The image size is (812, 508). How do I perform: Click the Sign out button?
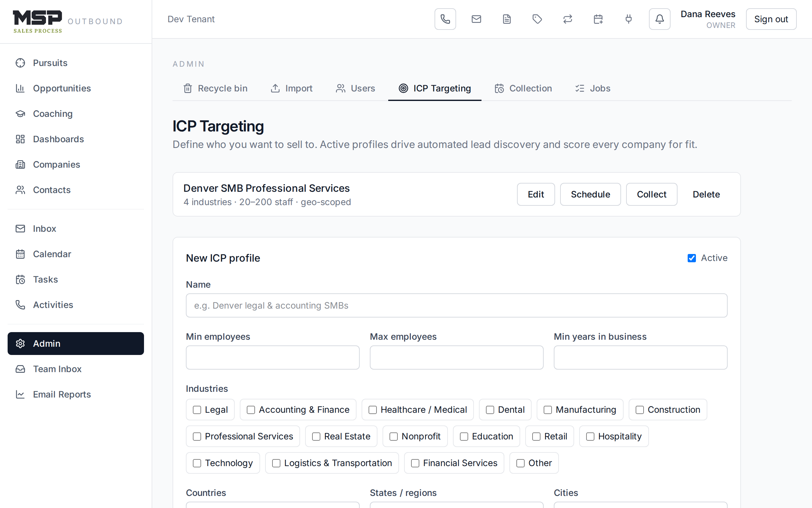[771, 19]
